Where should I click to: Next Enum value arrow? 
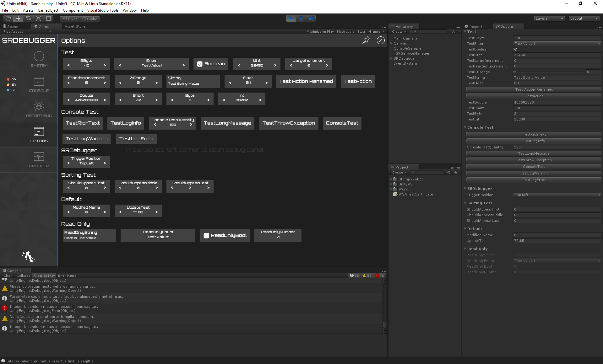(x=183, y=65)
